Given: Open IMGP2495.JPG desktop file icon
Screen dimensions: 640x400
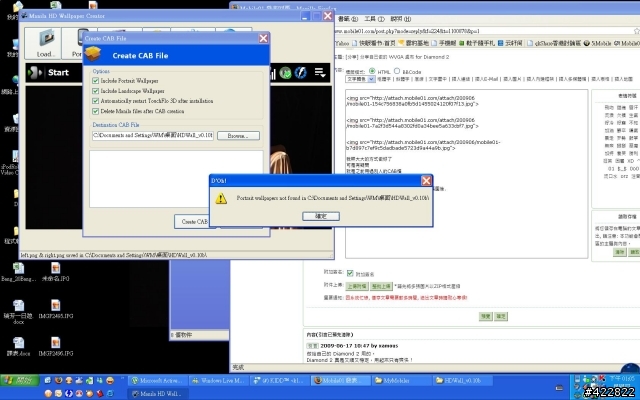Looking at the screenshot, I should [56, 305].
